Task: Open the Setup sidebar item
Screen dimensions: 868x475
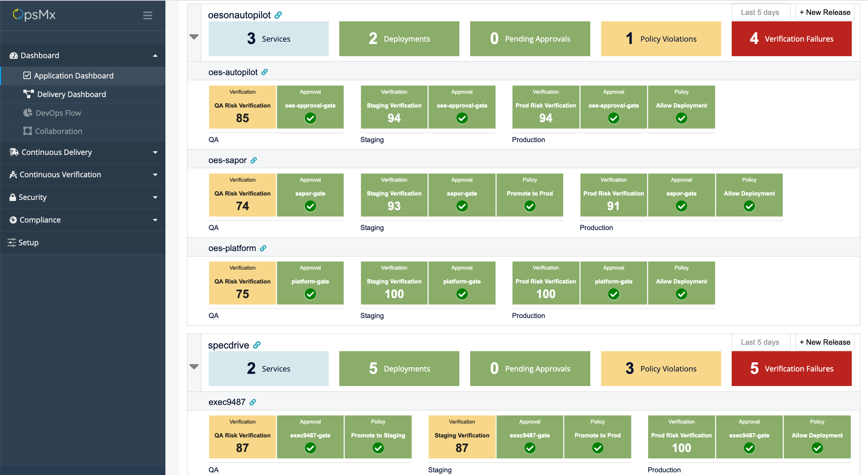Action: click(x=28, y=243)
